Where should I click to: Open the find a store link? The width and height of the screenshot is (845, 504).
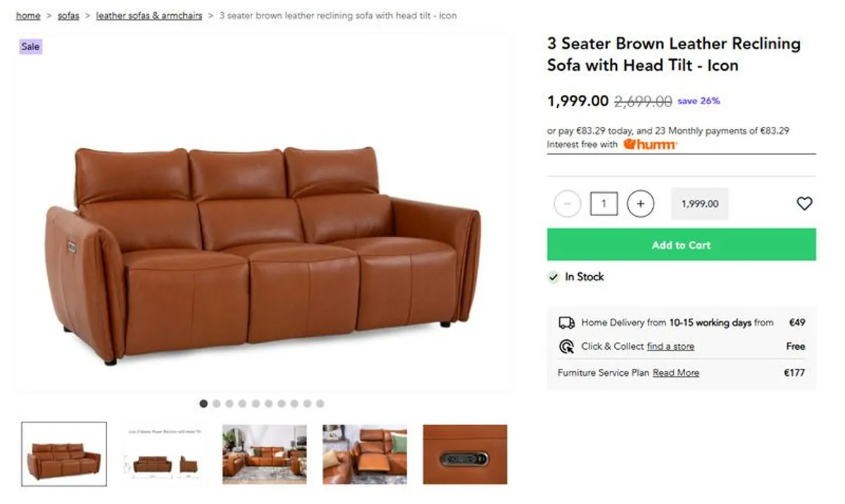tap(670, 346)
